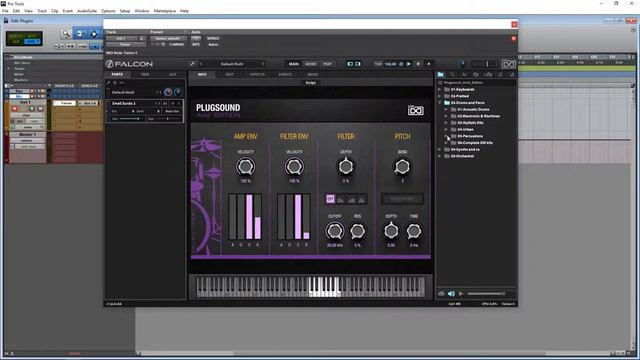
Task: Mute the Inst 1 track
Action: click(40, 109)
